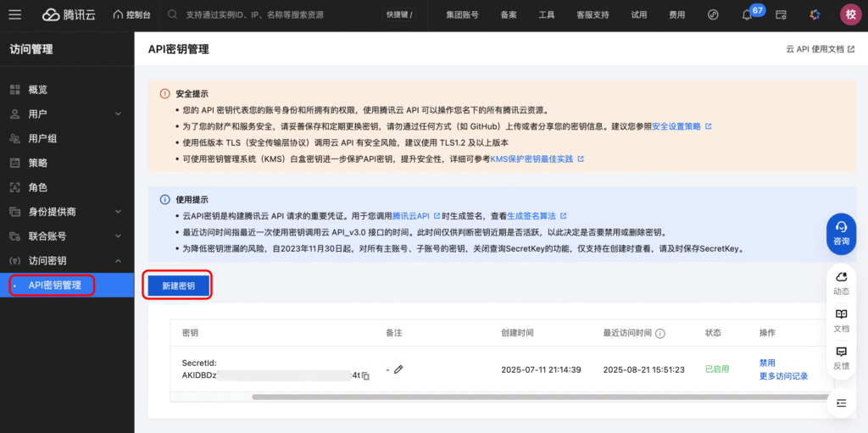
Task: Open 工具 menu
Action: point(547,15)
